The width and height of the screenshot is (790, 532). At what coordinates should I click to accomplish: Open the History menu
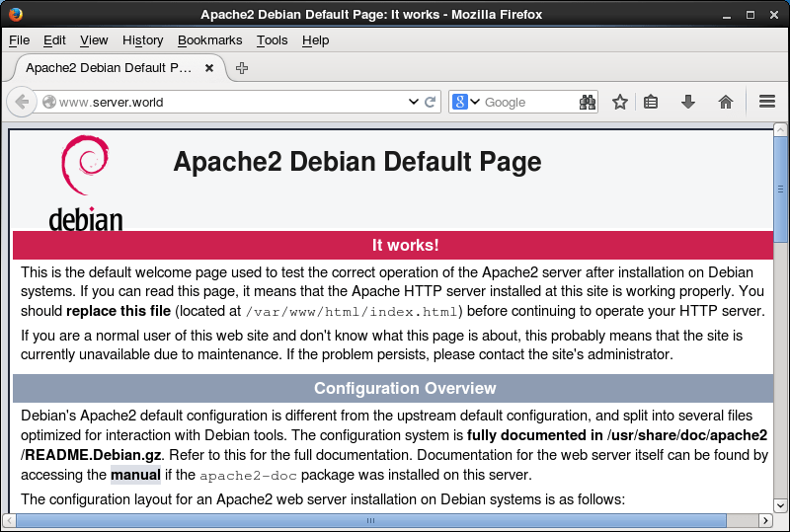point(142,40)
